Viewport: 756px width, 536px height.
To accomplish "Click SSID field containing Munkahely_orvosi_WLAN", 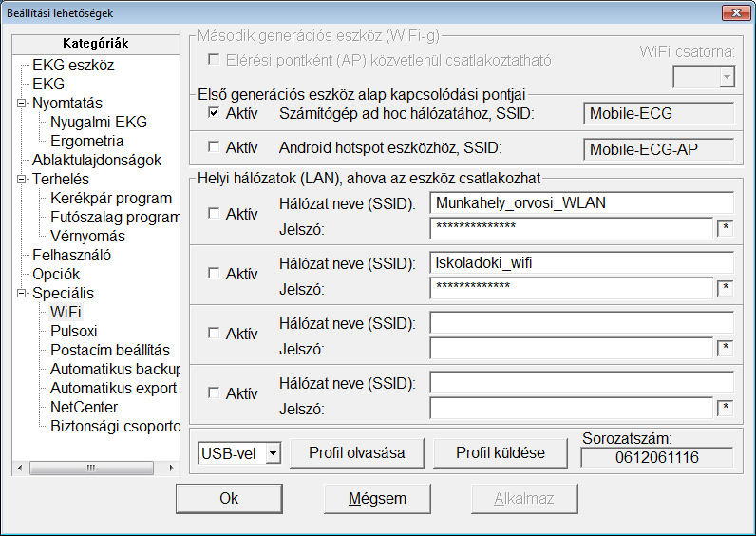I will 581,203.
